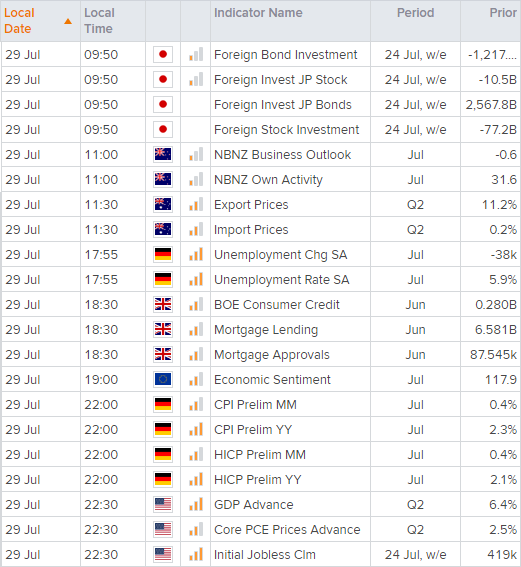Screen dimensions: 521x567
Task: Click the German flag beside Unemployment Chg SA
Action: (x=163, y=254)
